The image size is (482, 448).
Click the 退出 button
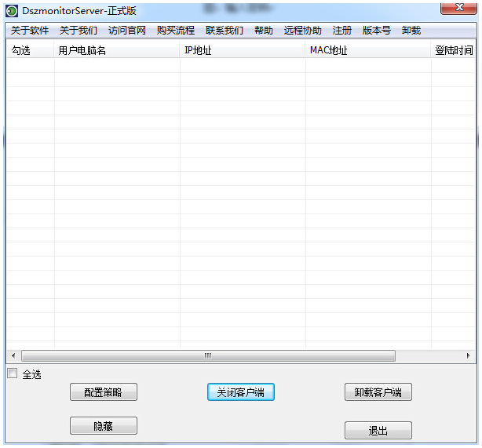point(378,431)
